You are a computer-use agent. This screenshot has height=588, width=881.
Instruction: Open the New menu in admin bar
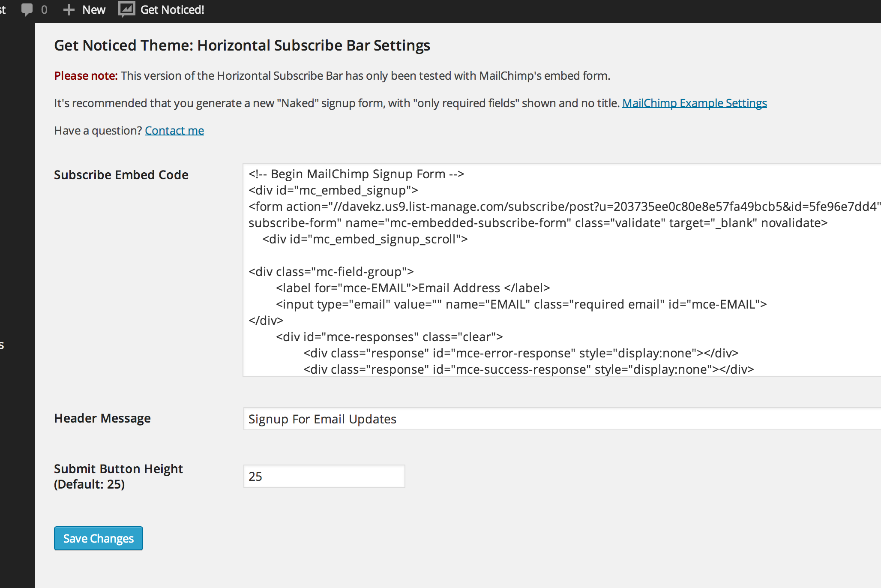click(x=93, y=9)
